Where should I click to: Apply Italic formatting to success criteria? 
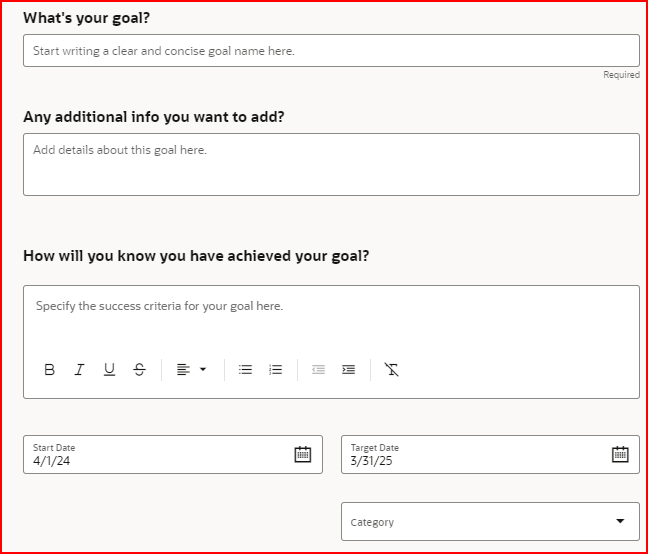pyautogui.click(x=79, y=369)
